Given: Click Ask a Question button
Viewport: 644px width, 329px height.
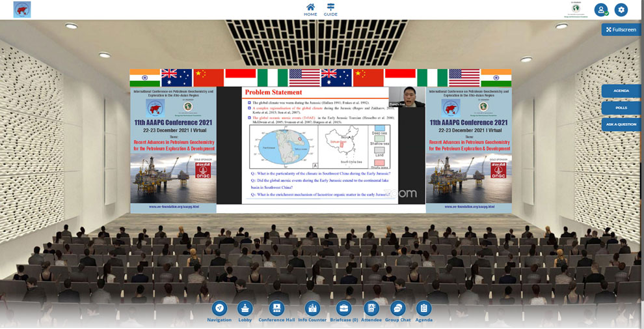Looking at the screenshot, I should click(x=621, y=124).
